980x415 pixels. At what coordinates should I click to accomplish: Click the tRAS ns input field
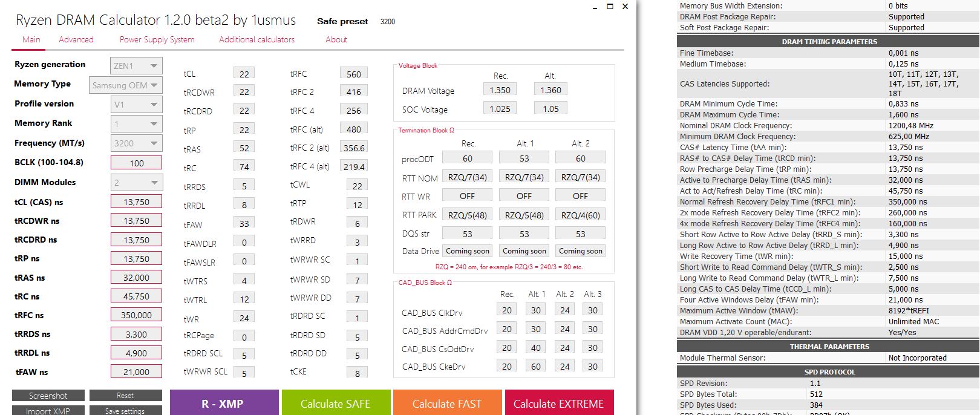[x=136, y=277]
